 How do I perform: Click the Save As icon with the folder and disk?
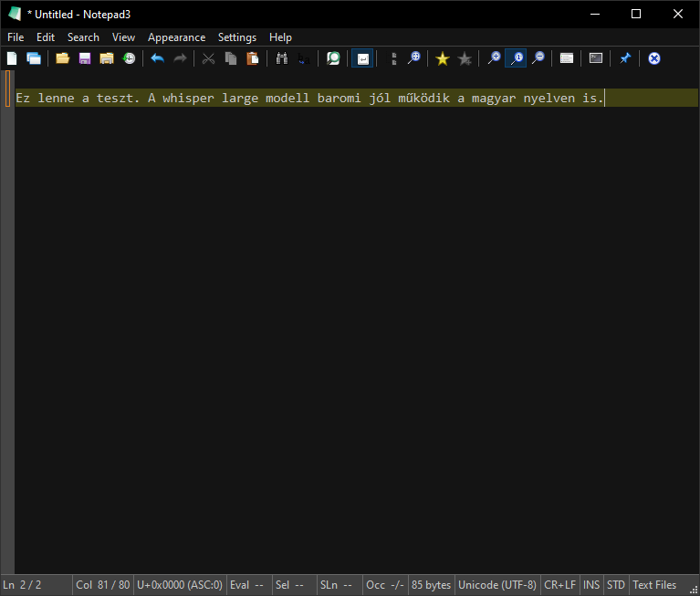107,58
